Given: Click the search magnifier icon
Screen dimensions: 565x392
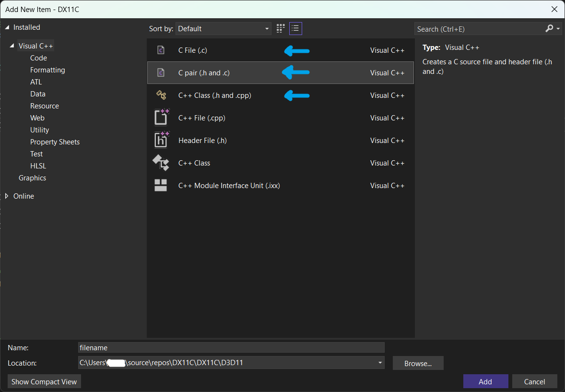Looking at the screenshot, I should (x=550, y=29).
